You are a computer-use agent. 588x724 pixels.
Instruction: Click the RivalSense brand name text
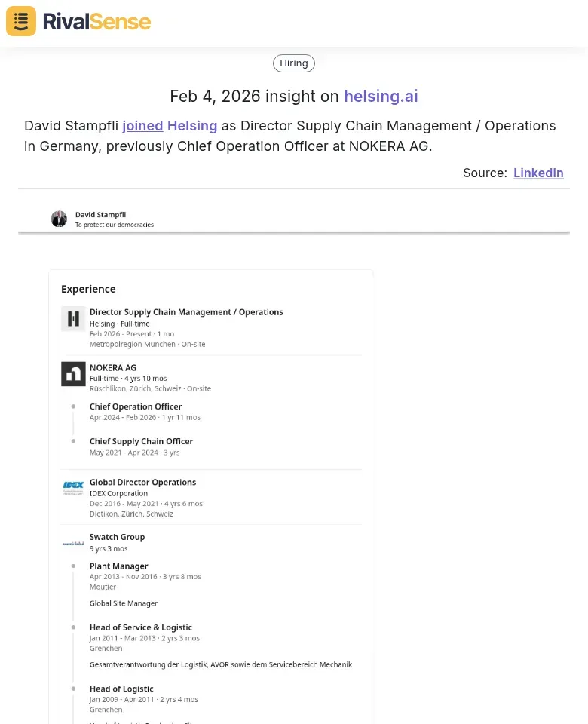click(x=96, y=21)
